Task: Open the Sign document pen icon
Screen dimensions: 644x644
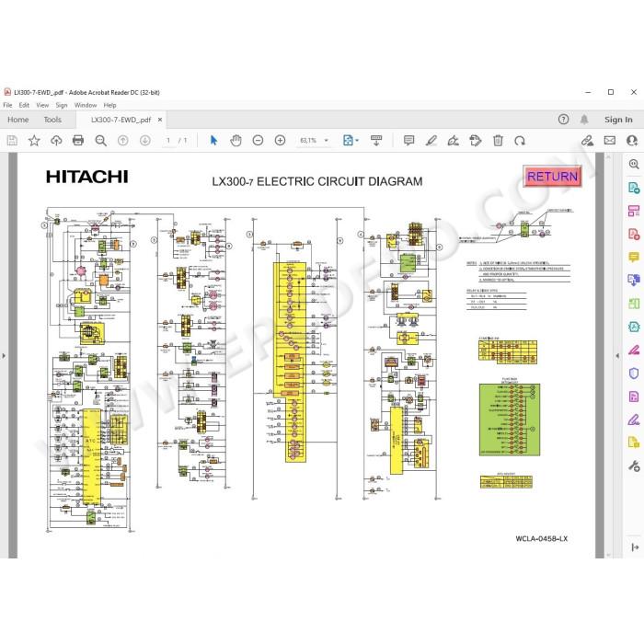Action: [453, 141]
